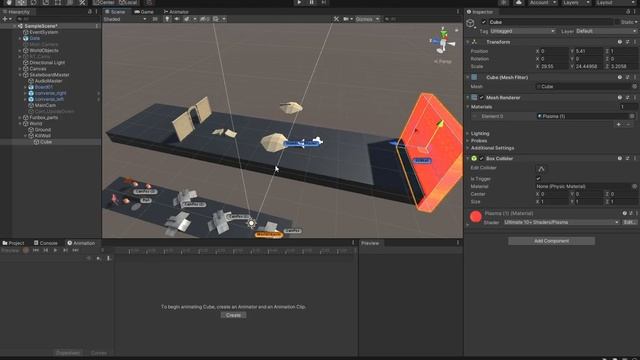Open the Cloud services icon
Image resolution: width=640 pixels, height=360 pixels.
(x=518, y=2)
